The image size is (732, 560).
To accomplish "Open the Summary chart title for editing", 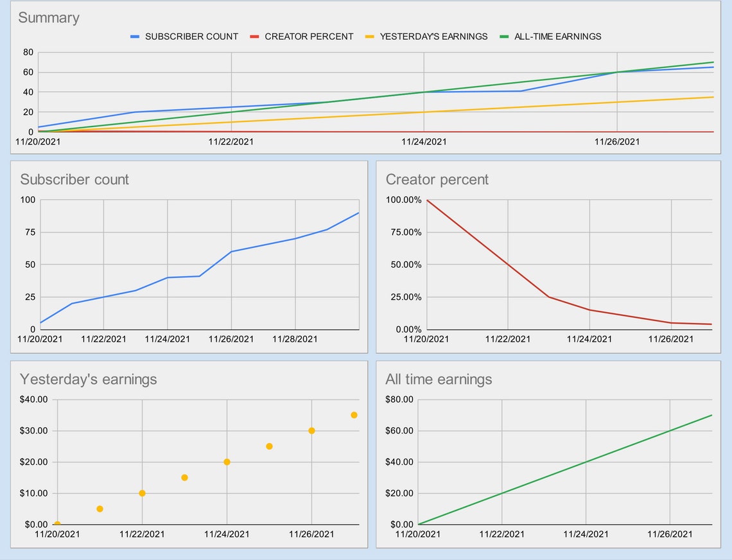I will point(49,19).
